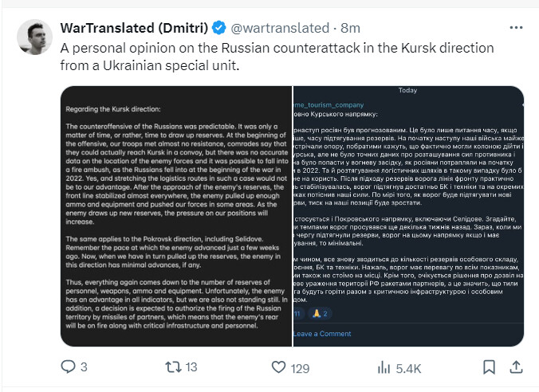Click the repost arrows icon
The width and height of the screenshot is (539, 392).
[x=173, y=367]
